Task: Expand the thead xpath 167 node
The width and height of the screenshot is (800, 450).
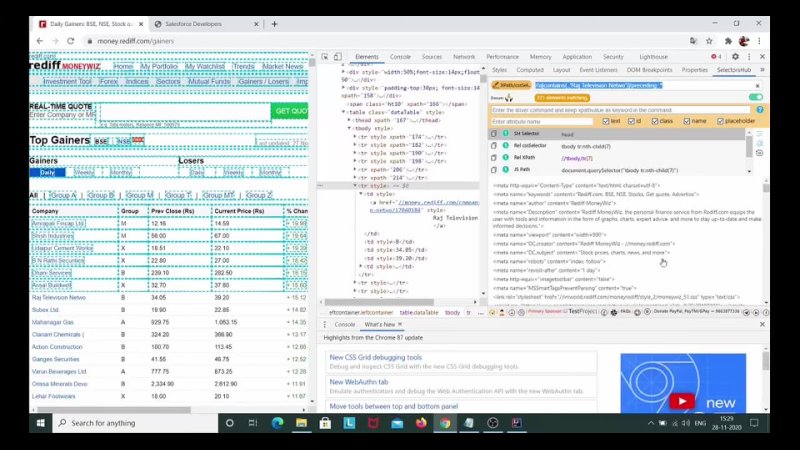Action: [349, 120]
